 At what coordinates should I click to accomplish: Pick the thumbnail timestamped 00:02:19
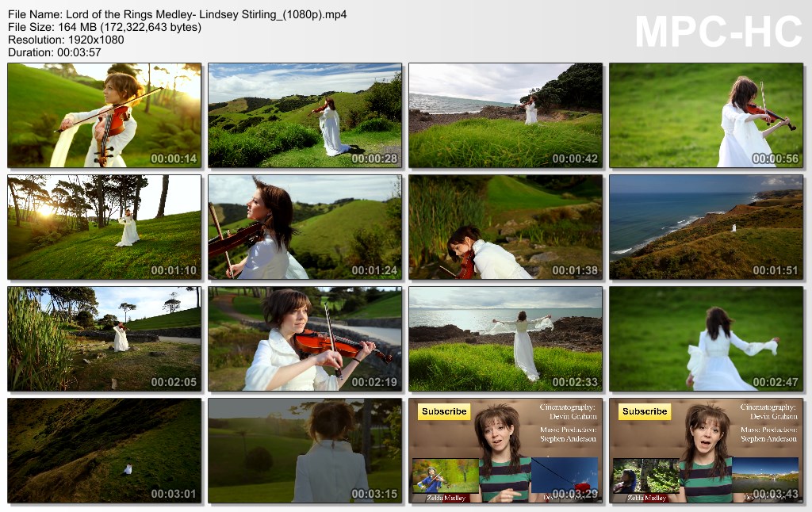tap(305, 339)
